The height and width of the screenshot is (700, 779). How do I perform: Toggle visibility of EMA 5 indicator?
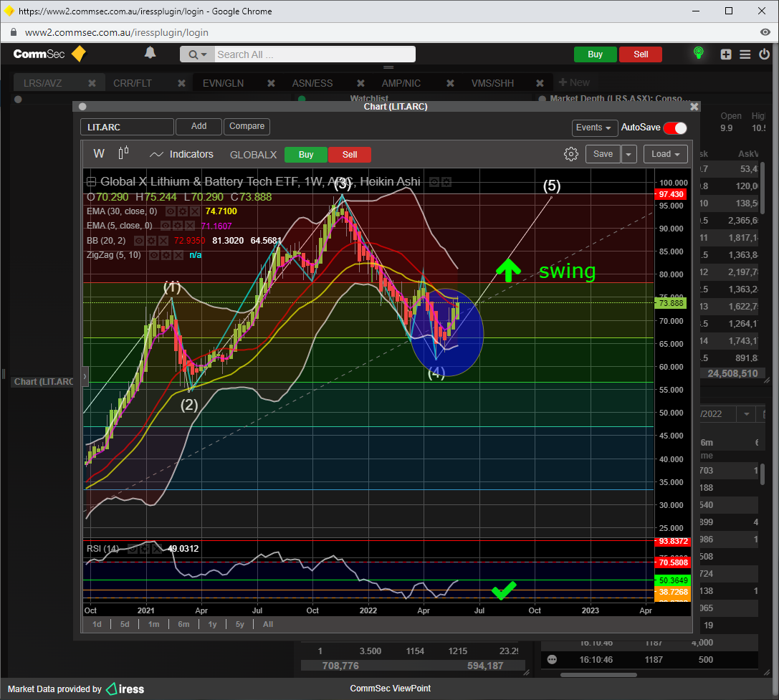[166, 226]
